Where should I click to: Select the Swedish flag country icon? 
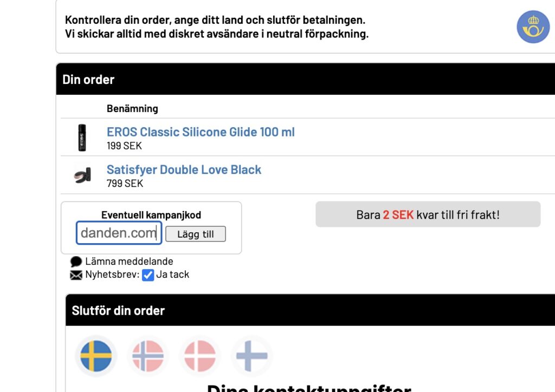(x=96, y=356)
